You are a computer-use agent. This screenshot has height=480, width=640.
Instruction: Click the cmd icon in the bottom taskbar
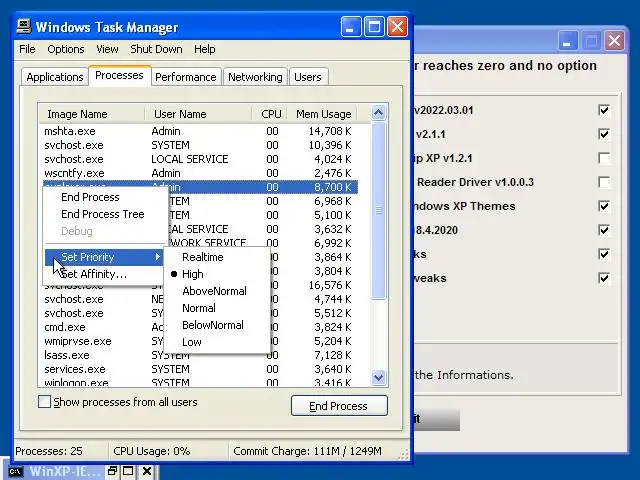tap(16, 472)
